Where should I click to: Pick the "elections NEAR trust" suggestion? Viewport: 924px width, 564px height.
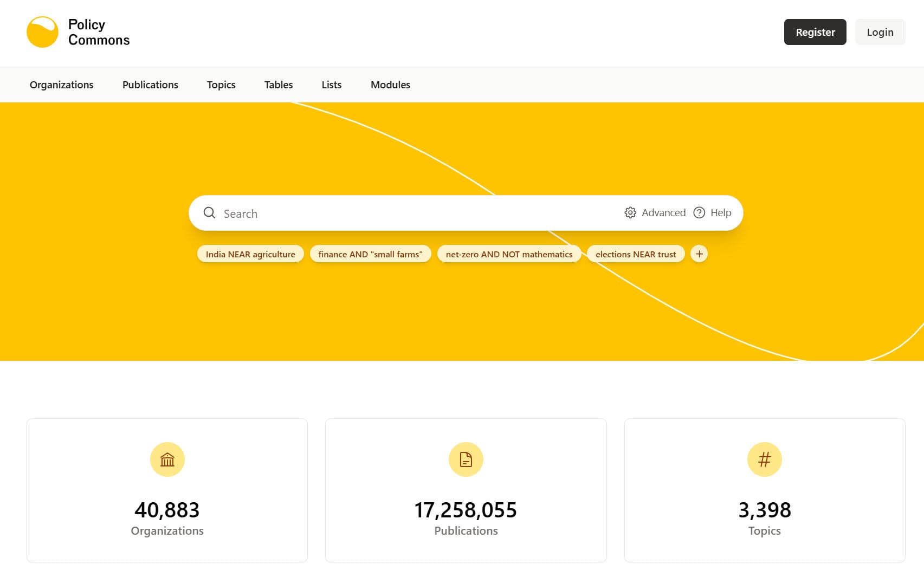pyautogui.click(x=636, y=254)
